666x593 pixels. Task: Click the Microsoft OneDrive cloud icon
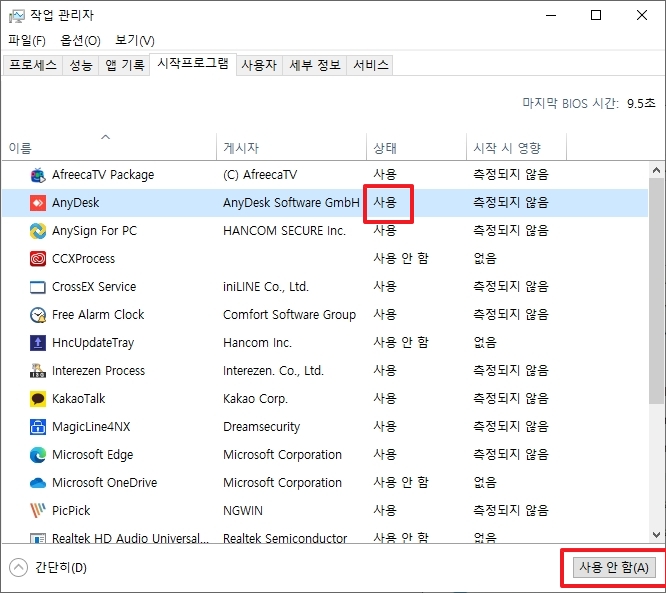38,483
